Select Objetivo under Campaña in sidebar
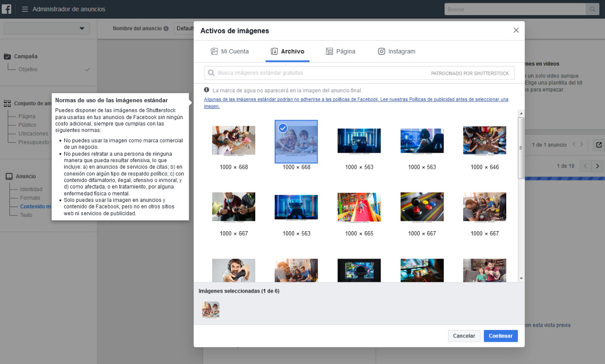 click(28, 69)
